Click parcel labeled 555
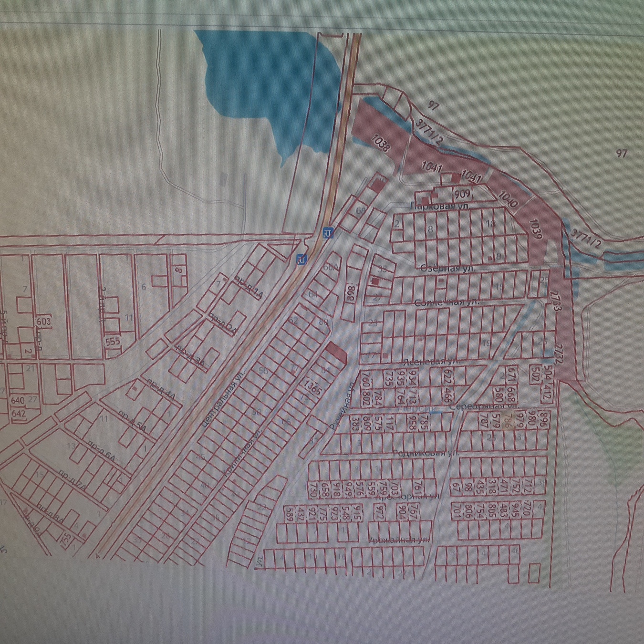644x644 pixels. pos(113,342)
